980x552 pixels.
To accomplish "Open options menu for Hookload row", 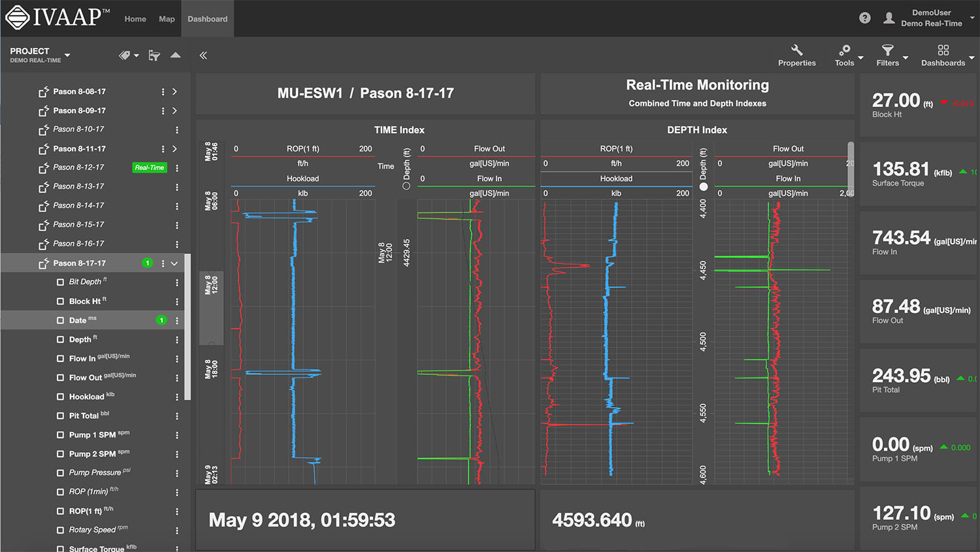I will (177, 397).
